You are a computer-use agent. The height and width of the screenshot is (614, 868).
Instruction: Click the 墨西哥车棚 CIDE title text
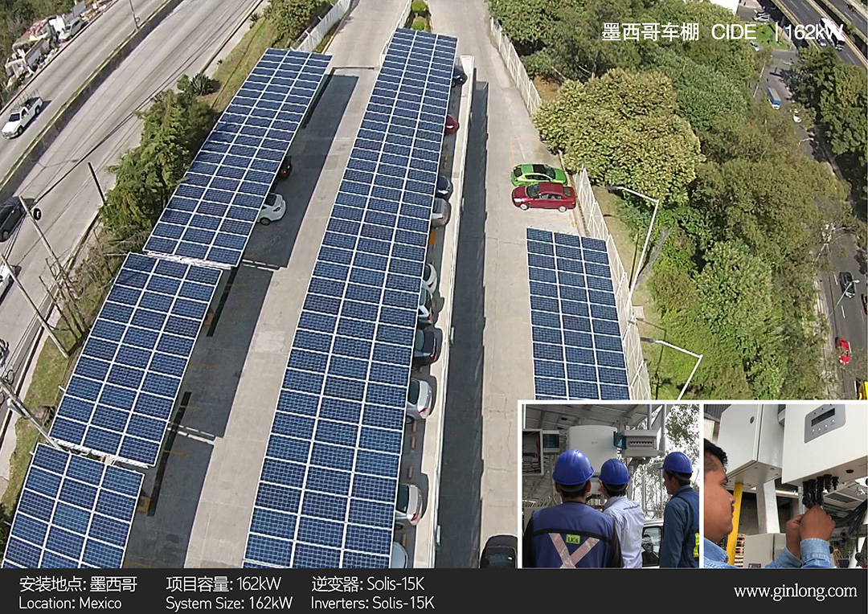[678, 32]
